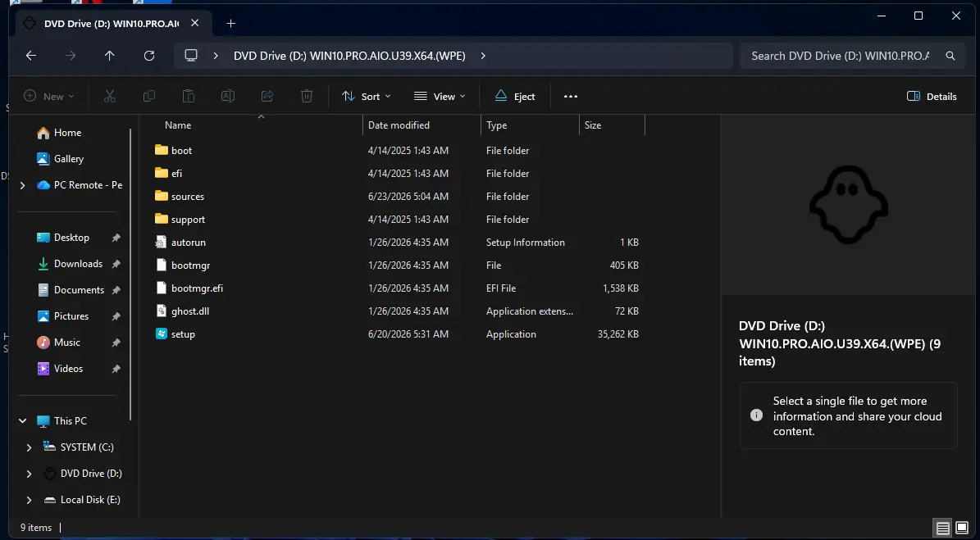Click the pin icon next to Music
980x540 pixels.
pos(116,343)
